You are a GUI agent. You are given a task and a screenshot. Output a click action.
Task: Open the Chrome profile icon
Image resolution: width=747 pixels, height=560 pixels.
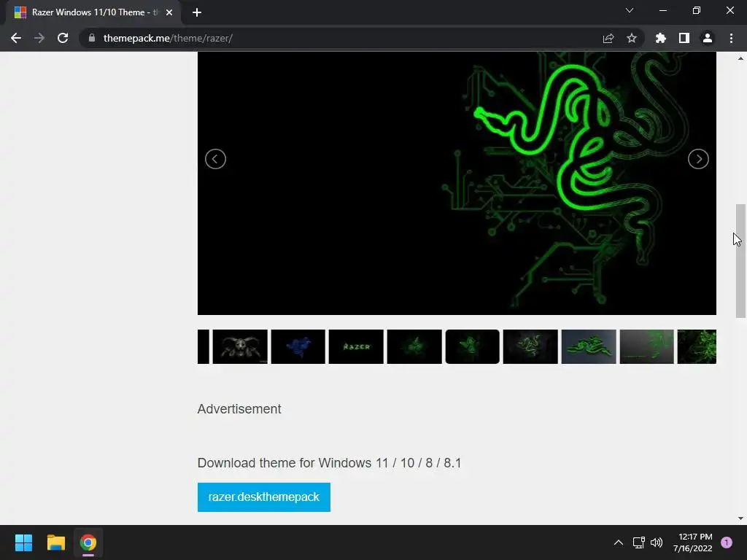pos(708,38)
